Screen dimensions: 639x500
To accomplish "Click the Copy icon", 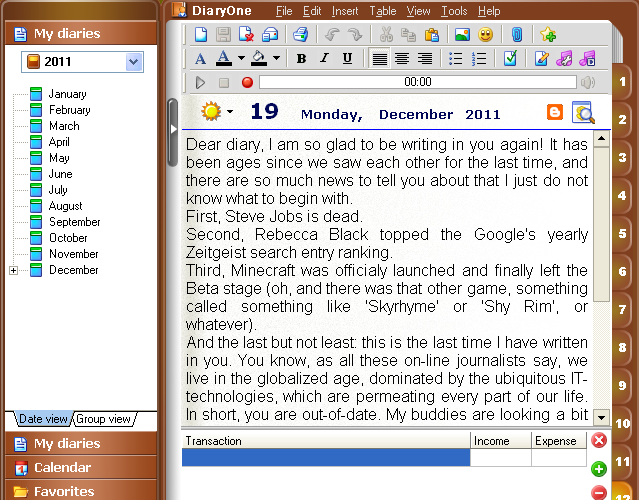I will pyautogui.click(x=408, y=35).
